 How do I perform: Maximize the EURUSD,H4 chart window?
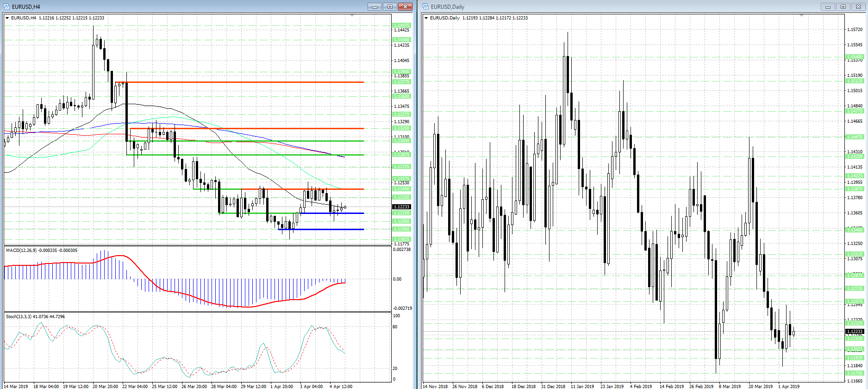[x=390, y=6]
